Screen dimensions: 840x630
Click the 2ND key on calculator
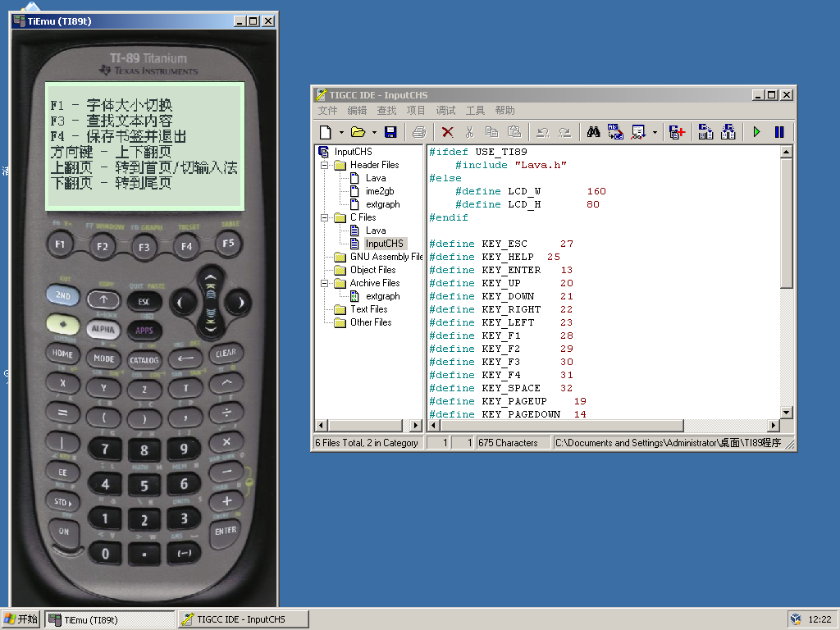[62, 295]
